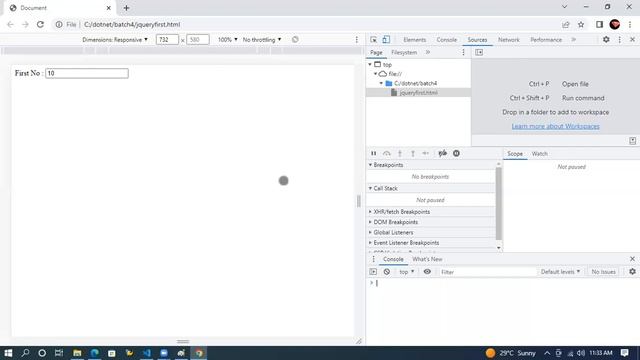Switch to the Elements tab
This screenshot has width=640, height=360.
(x=414, y=40)
